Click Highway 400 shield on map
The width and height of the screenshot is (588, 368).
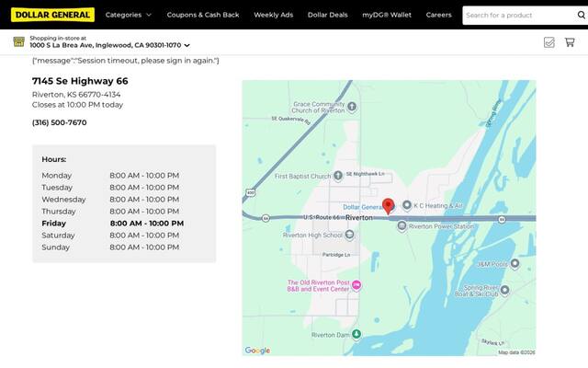click(251, 192)
